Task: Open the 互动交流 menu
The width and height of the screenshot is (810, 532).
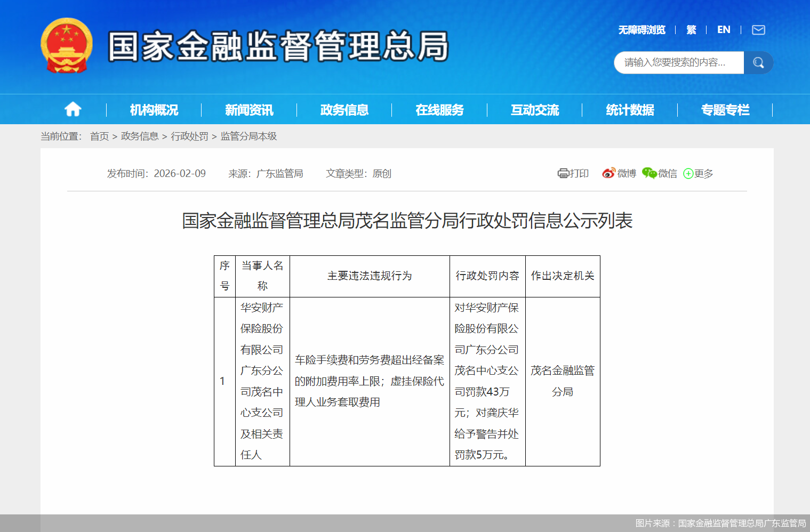Action: (x=535, y=110)
